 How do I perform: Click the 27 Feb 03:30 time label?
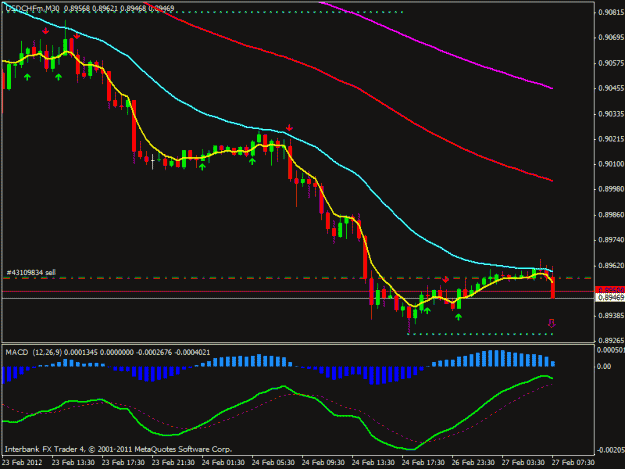(523, 463)
